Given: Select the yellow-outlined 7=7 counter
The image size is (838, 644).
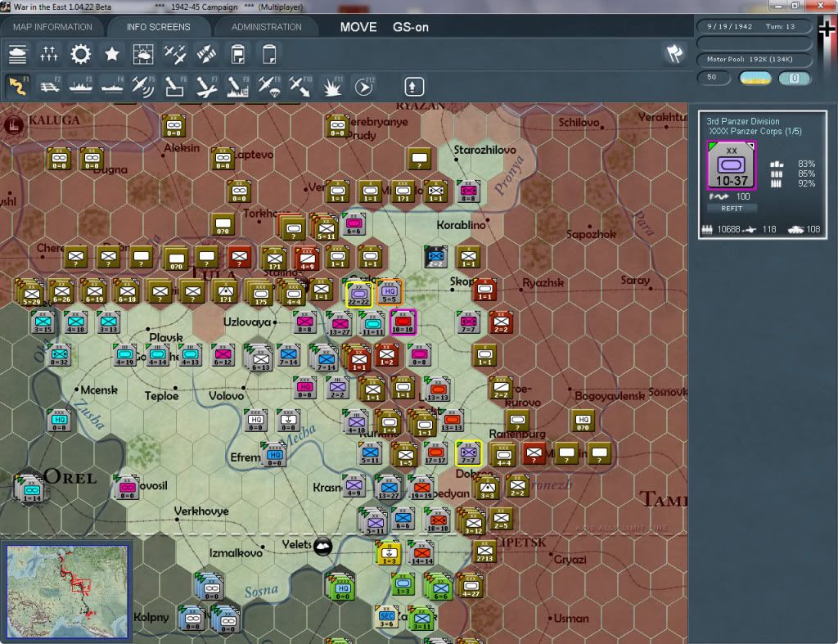Looking at the screenshot, I should 468,453.
